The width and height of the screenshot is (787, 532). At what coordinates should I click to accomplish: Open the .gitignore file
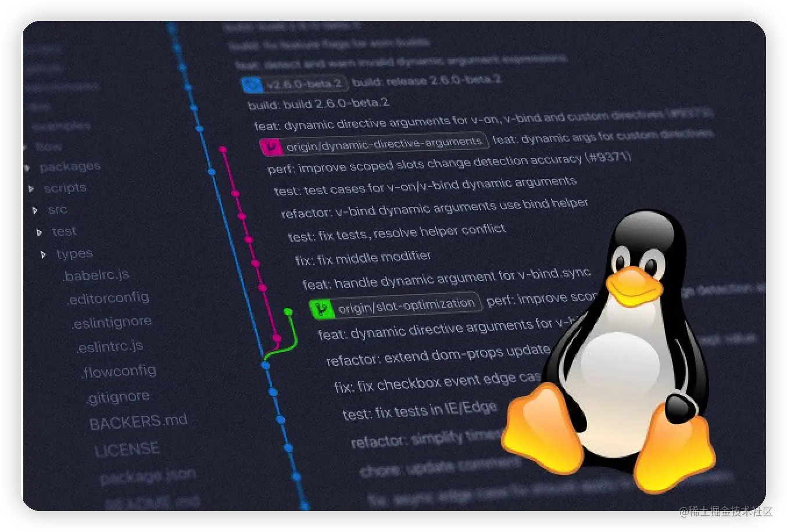pos(118,397)
